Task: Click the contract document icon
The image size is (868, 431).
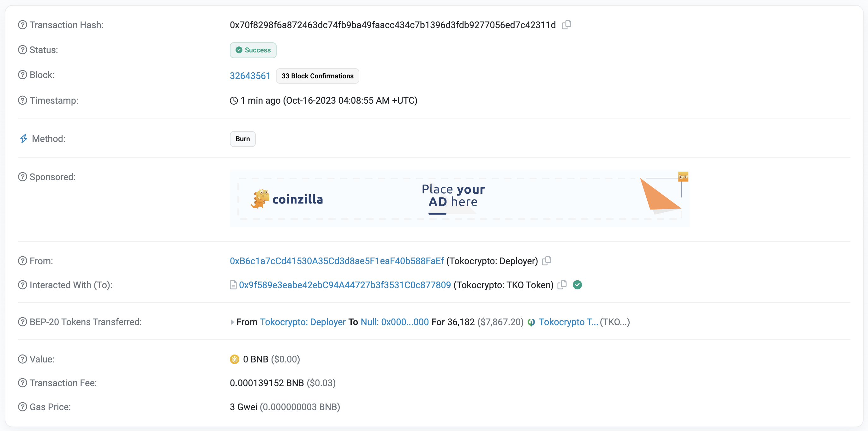Action: coord(233,285)
